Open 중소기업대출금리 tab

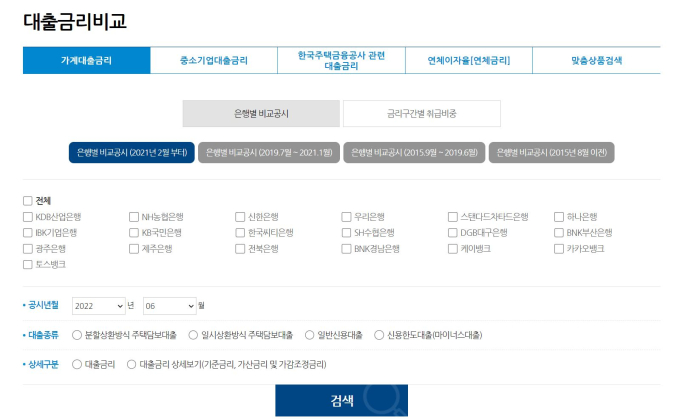[x=214, y=60]
